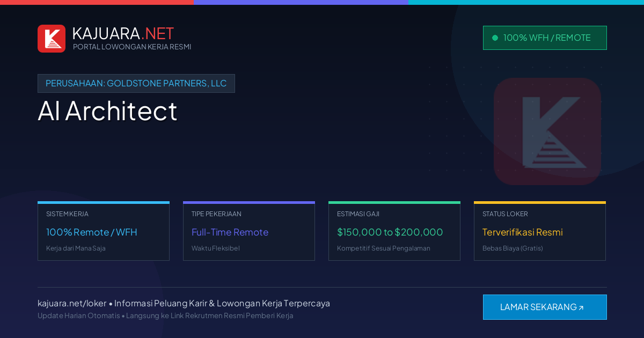The height and width of the screenshot is (338, 644).
Task: Click the KAJUARA.NET site title
Action: coord(123,33)
